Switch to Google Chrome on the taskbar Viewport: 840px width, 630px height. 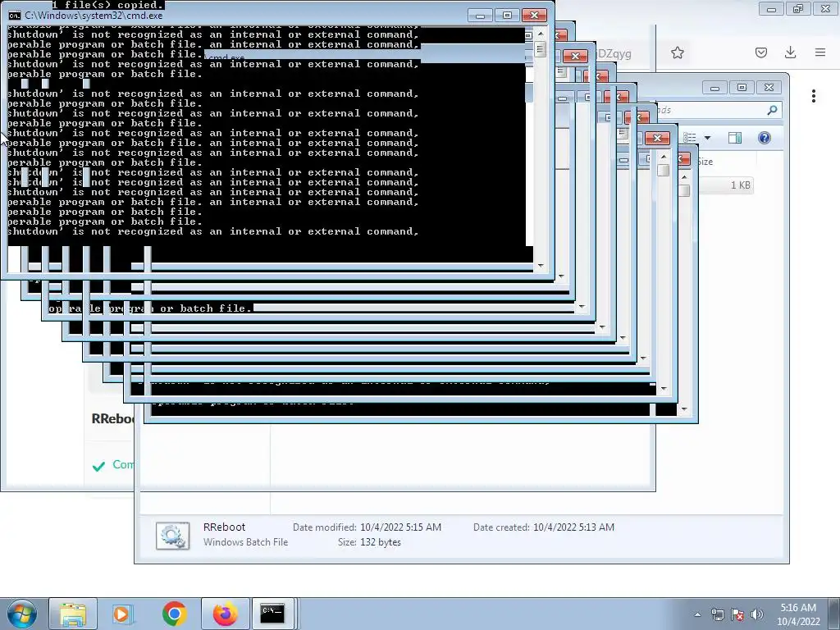[174, 614]
